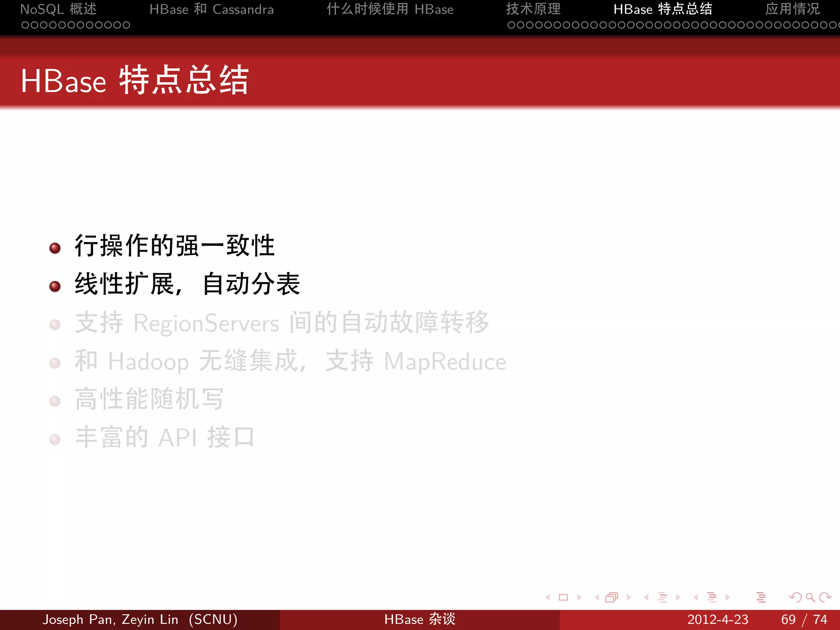The image size is (840, 630).
Task: Click the go back curved arrow
Action: tap(795, 597)
